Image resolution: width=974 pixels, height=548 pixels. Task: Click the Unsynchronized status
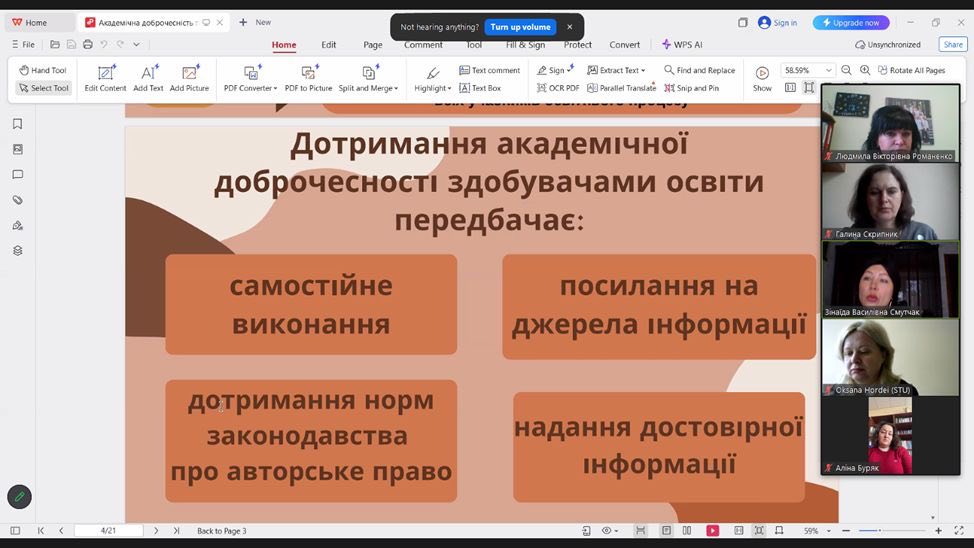[888, 45]
